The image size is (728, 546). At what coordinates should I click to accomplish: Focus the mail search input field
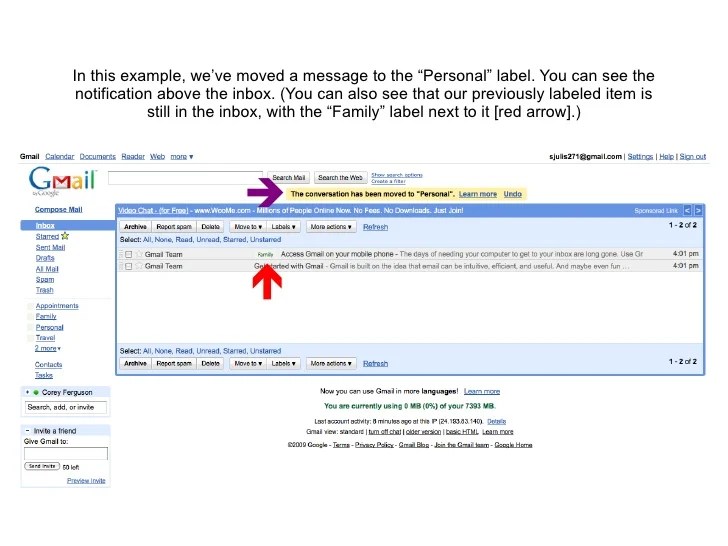(185, 178)
